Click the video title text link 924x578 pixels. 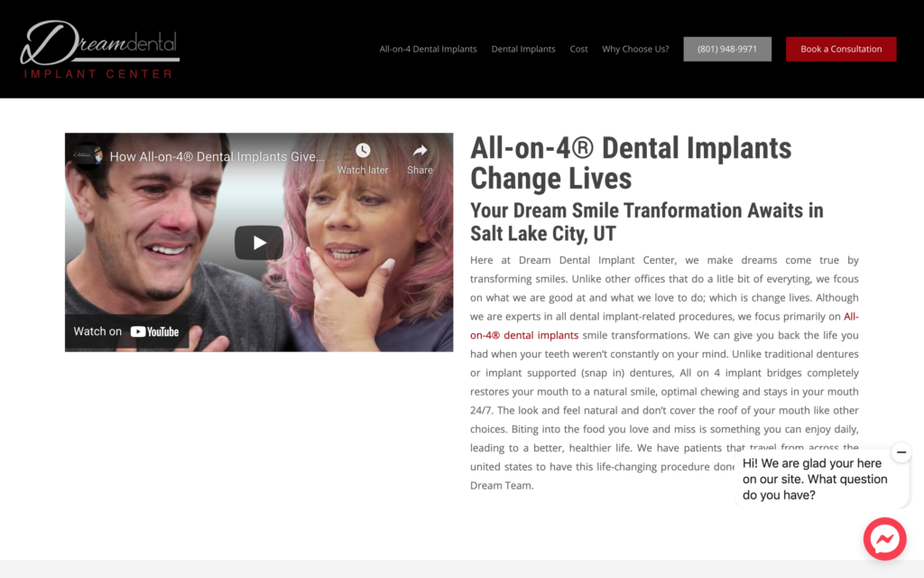pos(217,157)
